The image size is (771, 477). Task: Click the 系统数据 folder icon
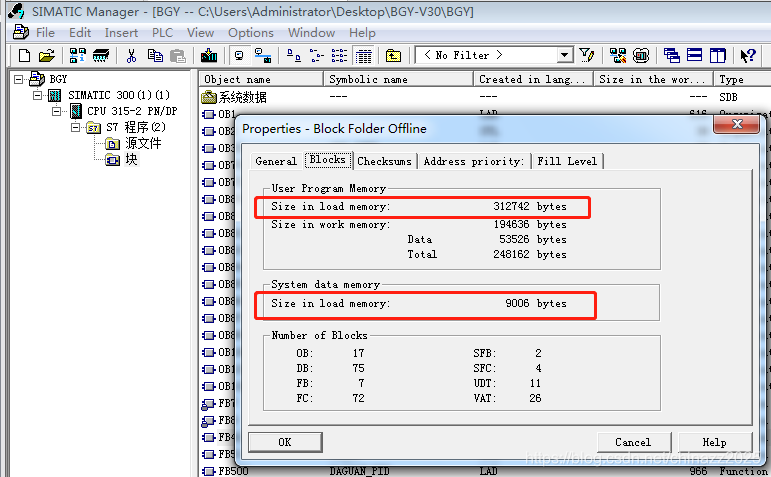point(209,97)
